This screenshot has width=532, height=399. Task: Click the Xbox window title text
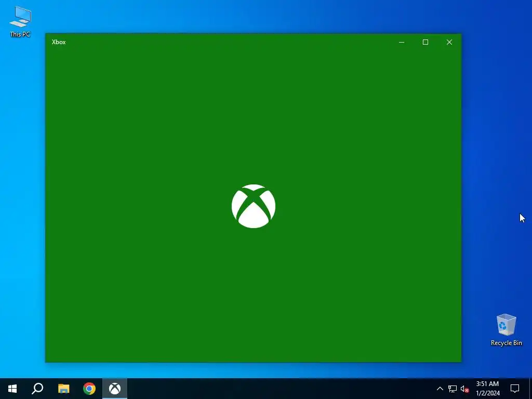[59, 42]
